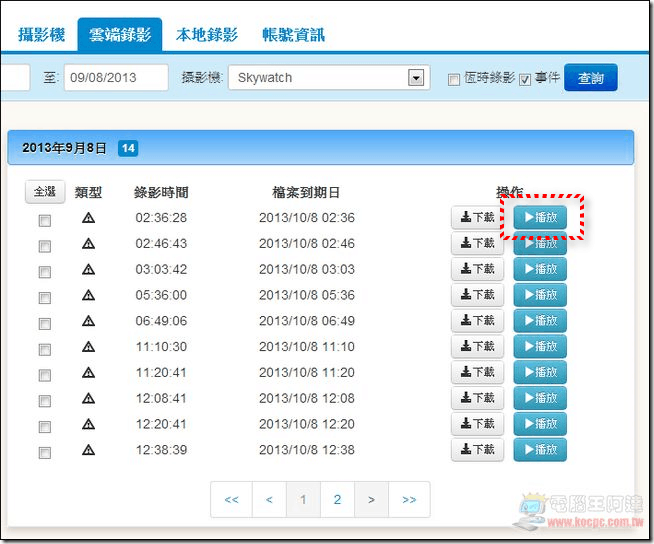The height and width of the screenshot is (544, 654).
Task: Open the 攝影機 tab
Action: [x=41, y=35]
